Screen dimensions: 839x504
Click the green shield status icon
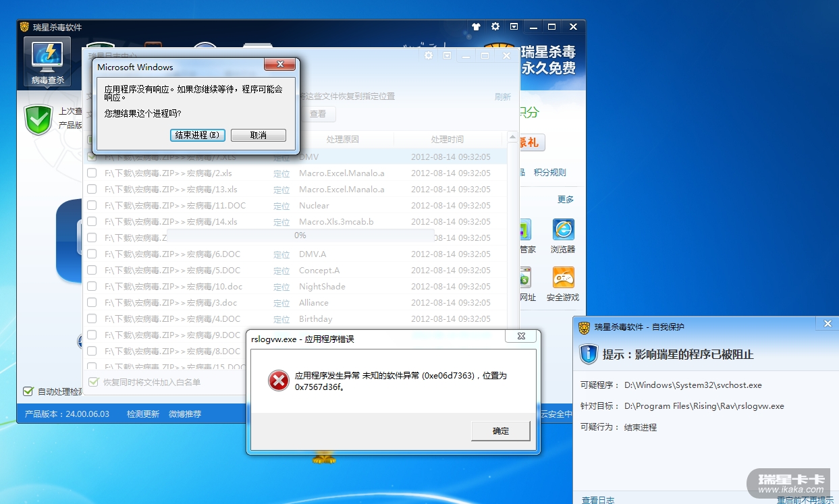(x=38, y=119)
